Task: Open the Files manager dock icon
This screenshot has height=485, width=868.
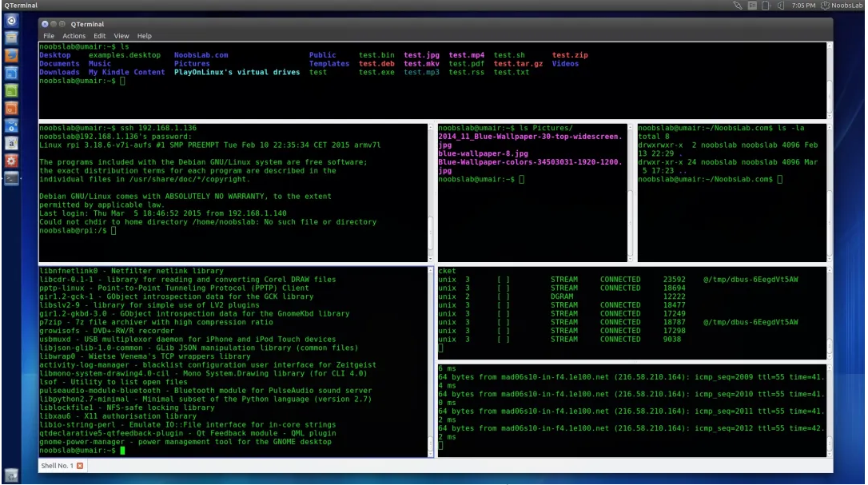Action: (11, 38)
